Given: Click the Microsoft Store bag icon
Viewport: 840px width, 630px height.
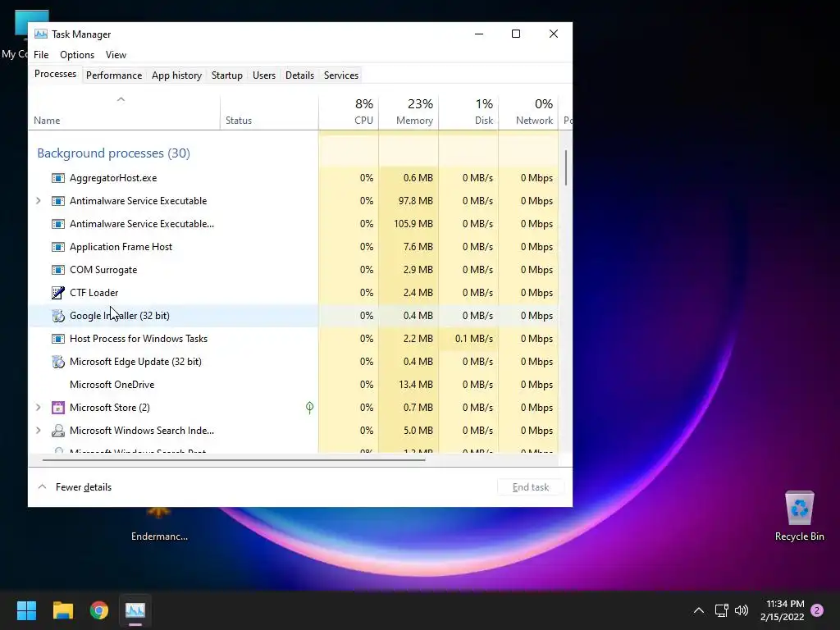Looking at the screenshot, I should point(58,408).
